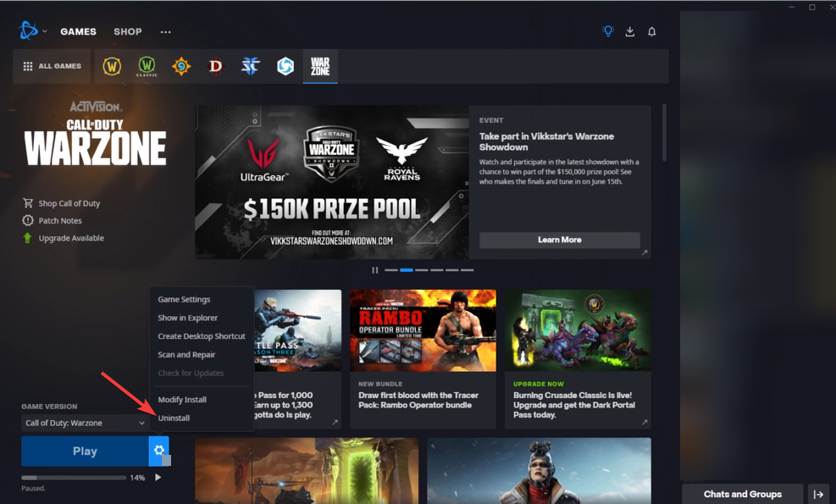Click the Upgrade Available link

tap(71, 238)
